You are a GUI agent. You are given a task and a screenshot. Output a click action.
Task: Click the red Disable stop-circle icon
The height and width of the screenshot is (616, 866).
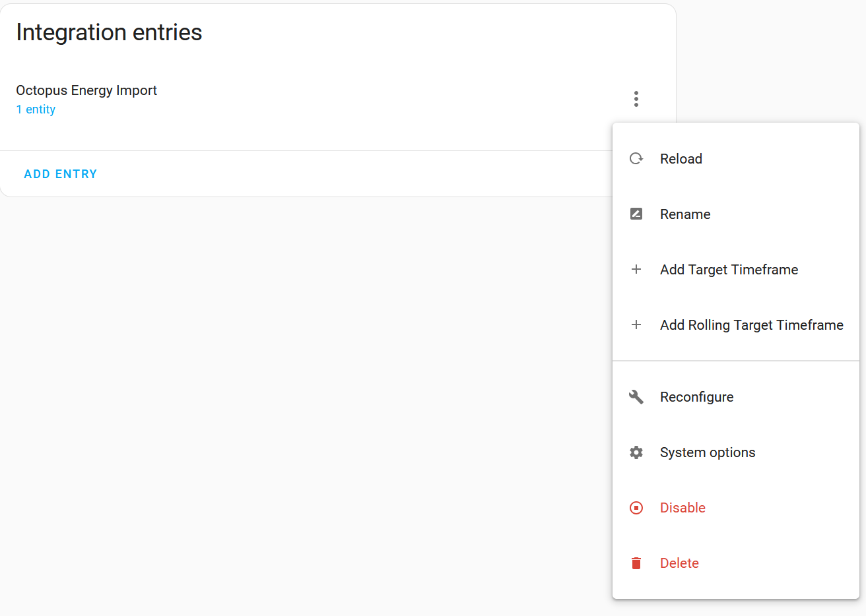pos(636,508)
